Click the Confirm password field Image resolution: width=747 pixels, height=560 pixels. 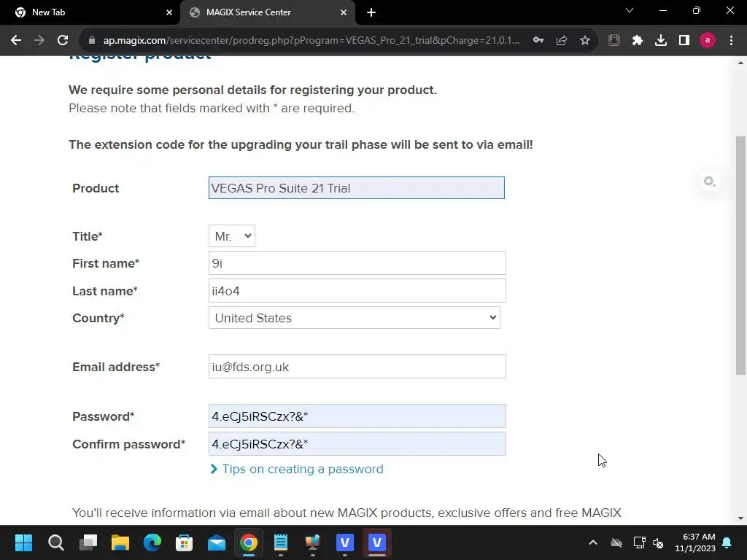tap(357, 444)
